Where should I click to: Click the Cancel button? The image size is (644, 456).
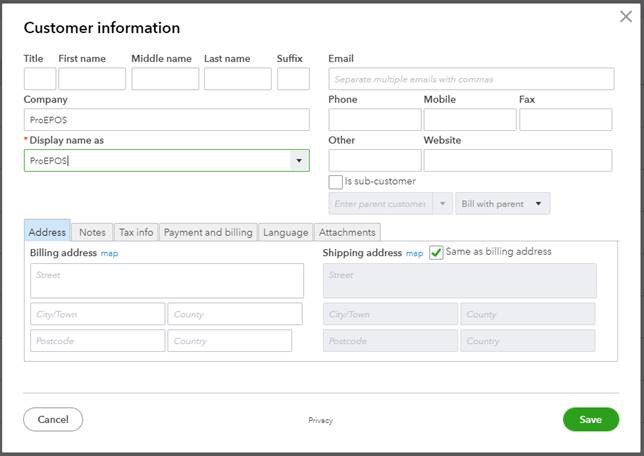click(x=53, y=419)
